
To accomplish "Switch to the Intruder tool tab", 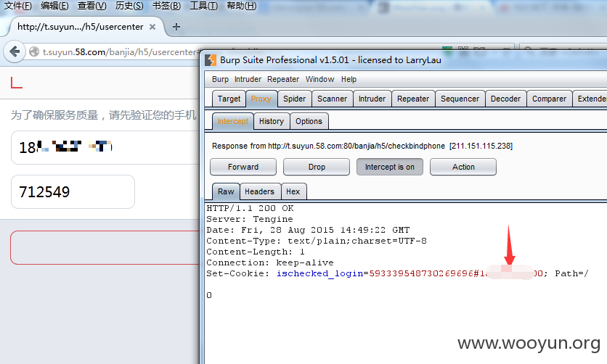I will click(372, 99).
